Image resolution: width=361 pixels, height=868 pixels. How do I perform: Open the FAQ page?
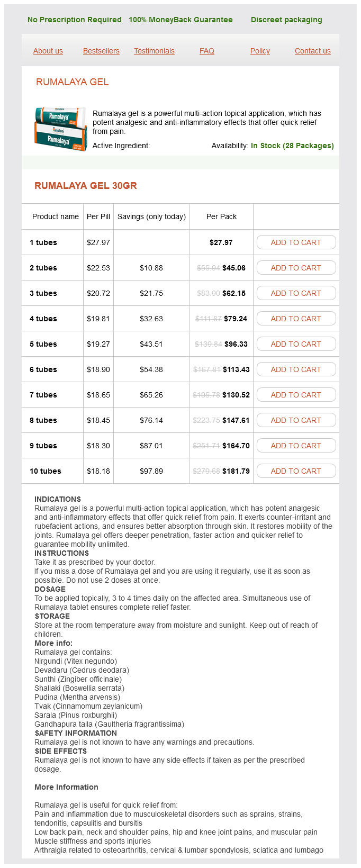click(207, 51)
